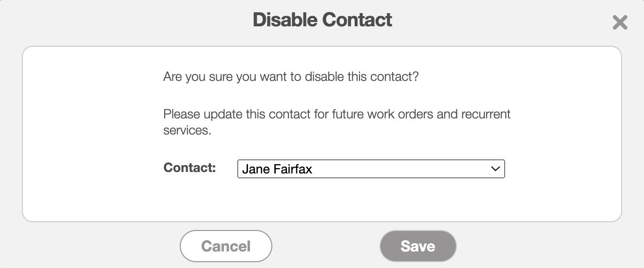
Task: Open the Contact dropdown
Action: (371, 169)
